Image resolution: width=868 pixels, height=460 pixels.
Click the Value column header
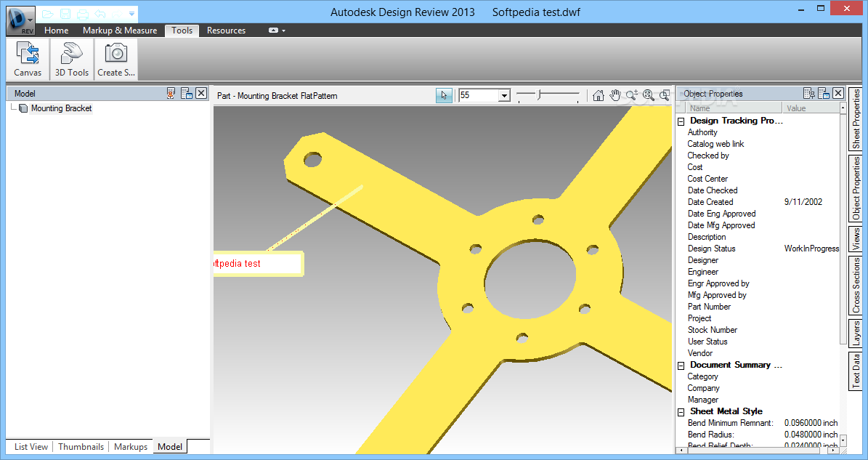pyautogui.click(x=811, y=108)
